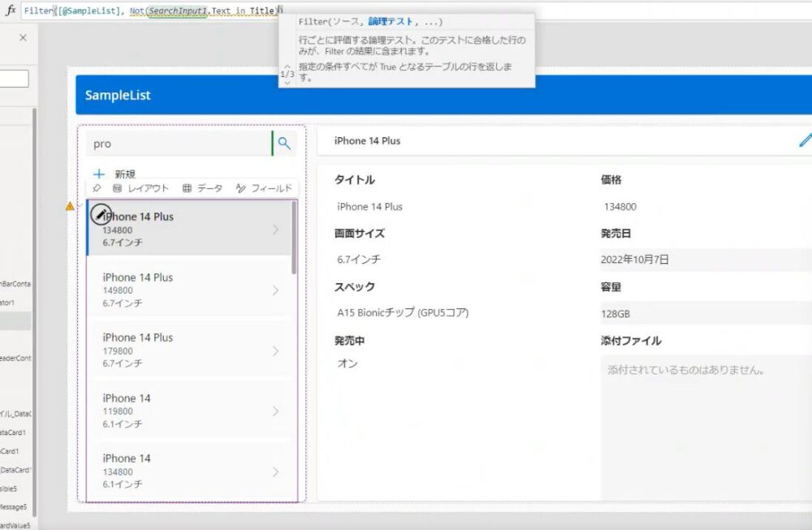
Task: Click the 価格 value 134800
Action: click(620, 206)
